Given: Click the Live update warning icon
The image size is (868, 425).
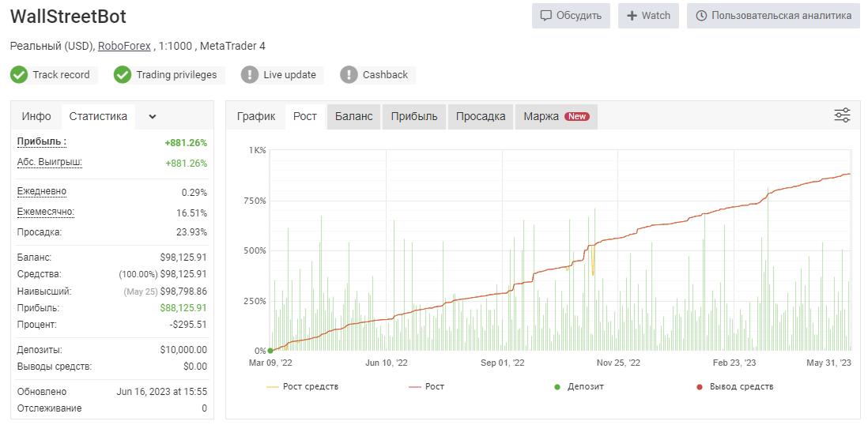Looking at the screenshot, I should click(250, 75).
